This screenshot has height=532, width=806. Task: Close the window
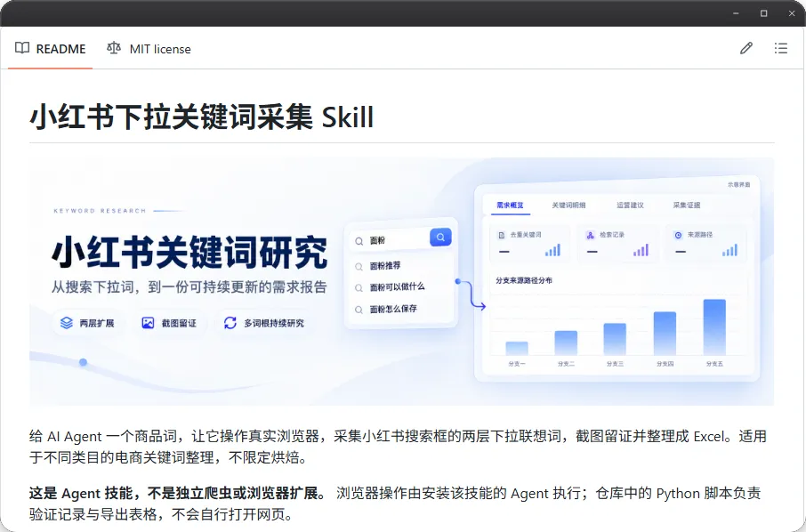click(x=792, y=13)
